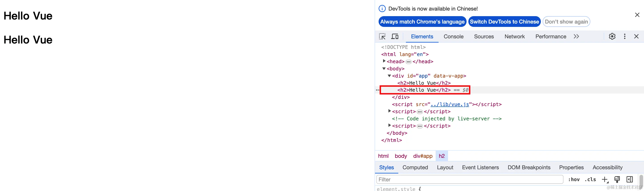Expand the script node below the vue.js script
This screenshot has width=644, height=191.
pyautogui.click(x=389, y=111)
